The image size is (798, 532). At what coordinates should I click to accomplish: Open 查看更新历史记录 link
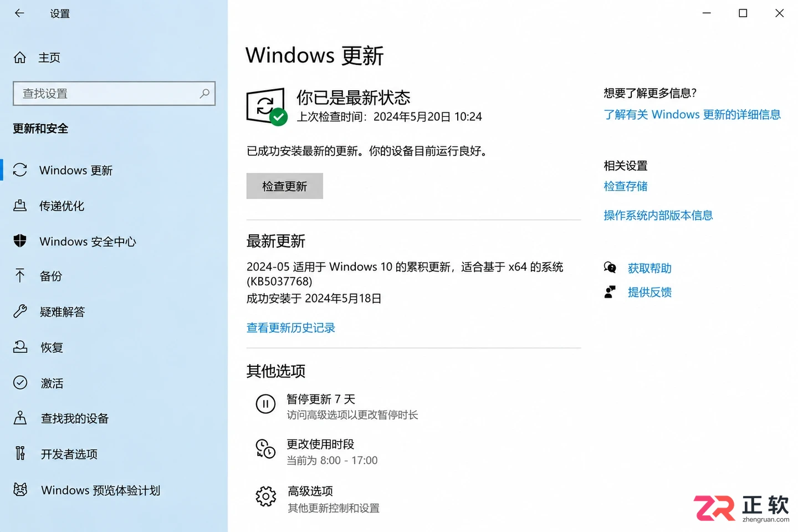coord(291,328)
